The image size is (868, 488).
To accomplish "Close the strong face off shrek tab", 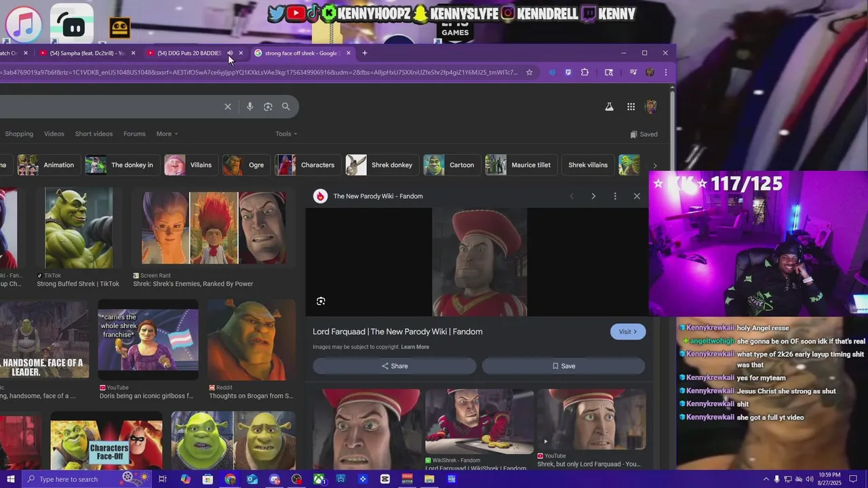I will (349, 53).
